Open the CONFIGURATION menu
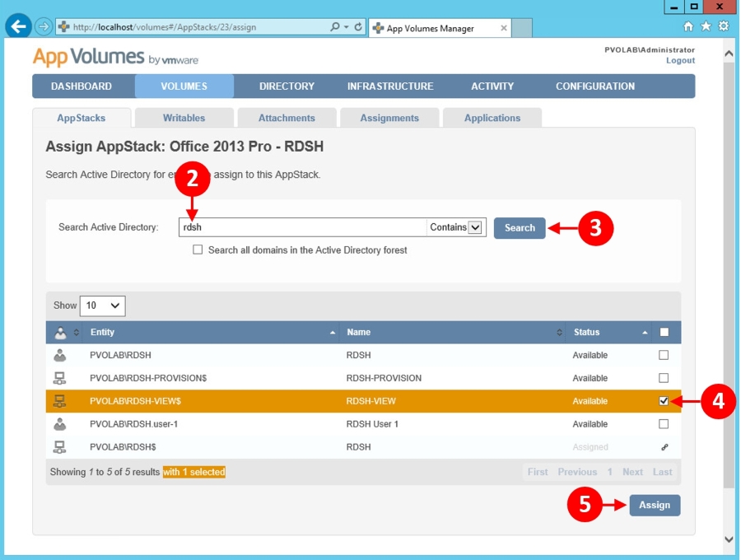Image resolution: width=741 pixels, height=560 pixels. click(595, 86)
